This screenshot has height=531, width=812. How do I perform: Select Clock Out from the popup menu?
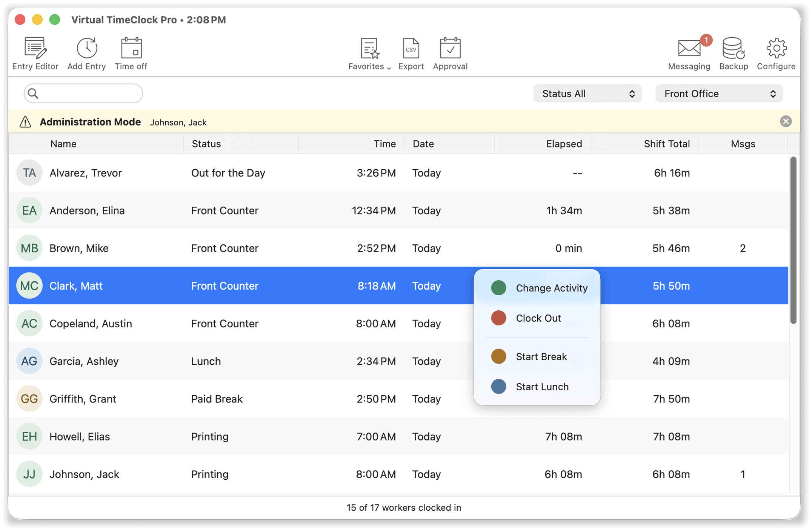(x=537, y=318)
